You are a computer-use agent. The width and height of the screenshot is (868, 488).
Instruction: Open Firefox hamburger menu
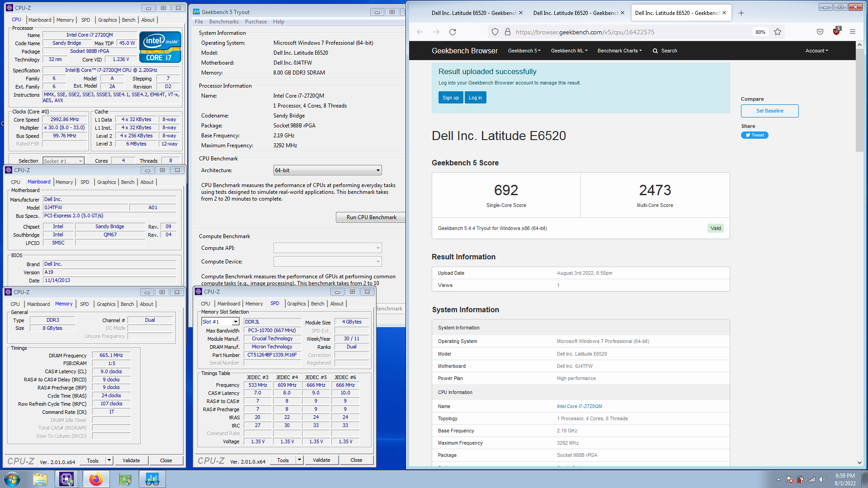(x=853, y=32)
